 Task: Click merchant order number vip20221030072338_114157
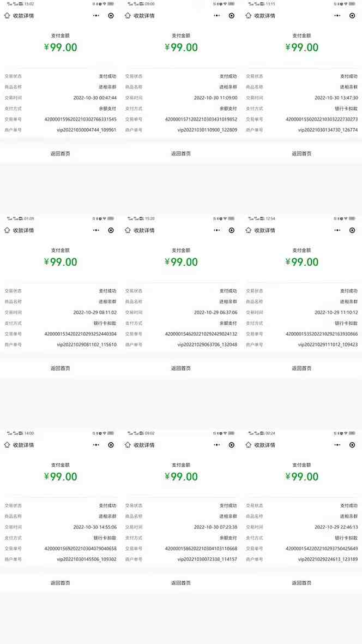[207, 559]
